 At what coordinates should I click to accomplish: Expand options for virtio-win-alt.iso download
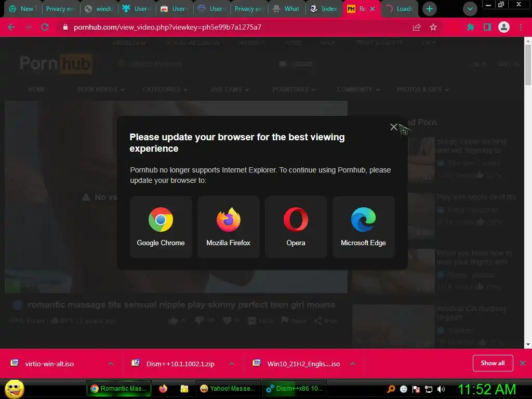[111, 364]
